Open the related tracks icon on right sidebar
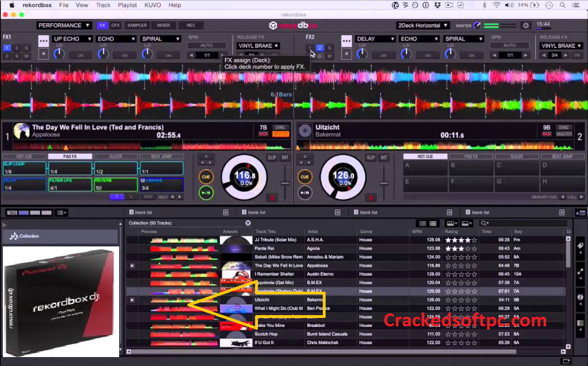The image size is (588, 366). pos(580,272)
